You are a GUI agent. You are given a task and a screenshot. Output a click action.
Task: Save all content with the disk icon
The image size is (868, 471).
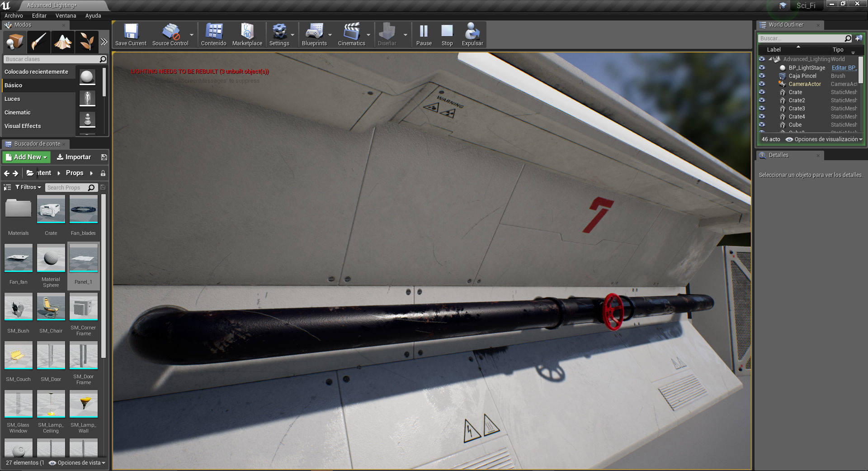coord(104,157)
